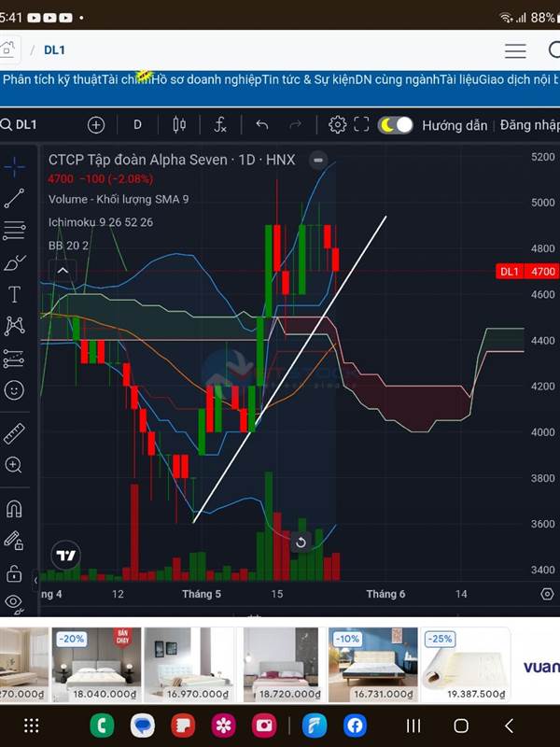
Task: Open the bed ad priced 16.970.000đ
Action: (x=189, y=665)
